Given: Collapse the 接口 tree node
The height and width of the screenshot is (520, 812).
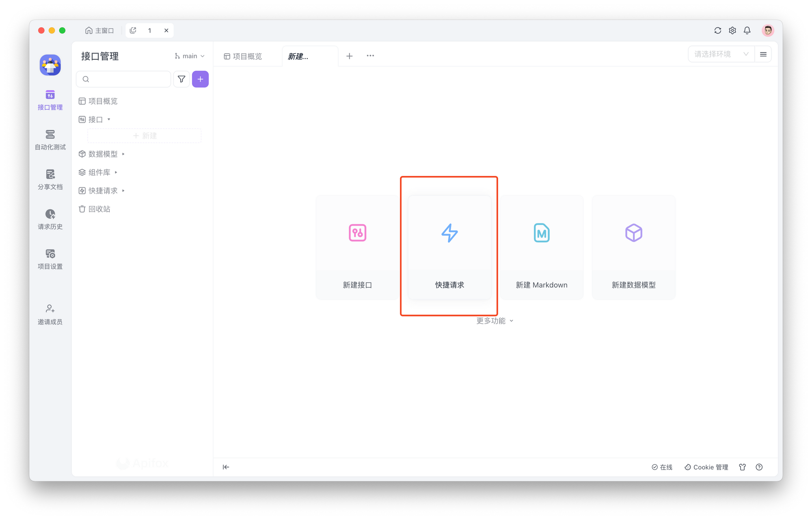Looking at the screenshot, I should pyautogui.click(x=109, y=119).
